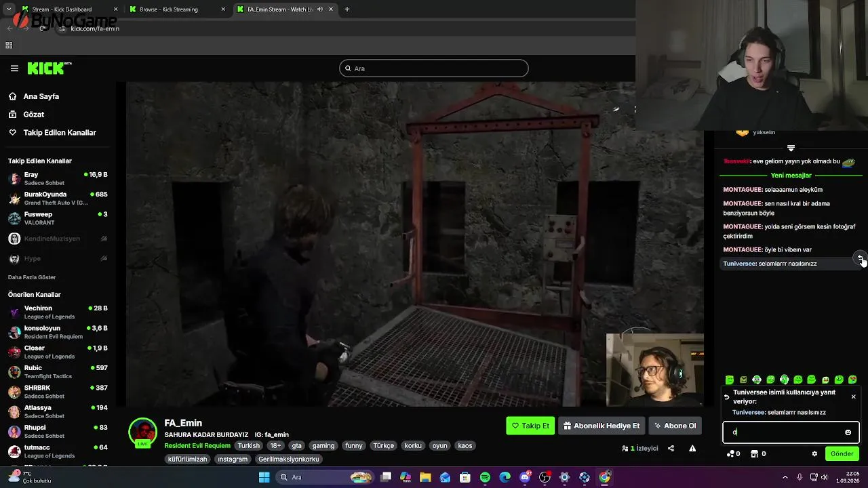Click the collapse arrow above chat messages
The width and height of the screenshot is (868, 488).
[x=791, y=148]
